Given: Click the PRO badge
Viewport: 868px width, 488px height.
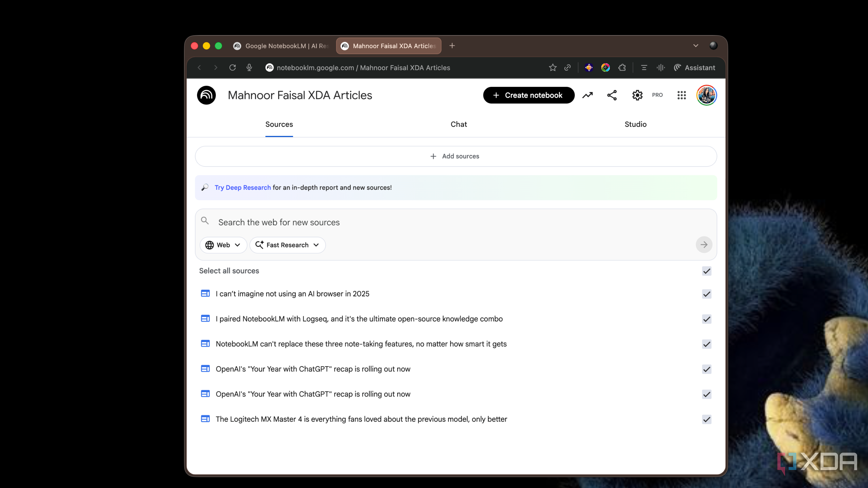Looking at the screenshot, I should [657, 95].
